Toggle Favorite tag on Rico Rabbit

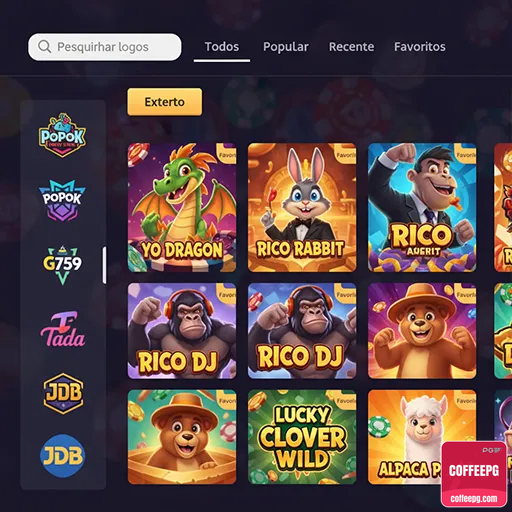pos(345,154)
